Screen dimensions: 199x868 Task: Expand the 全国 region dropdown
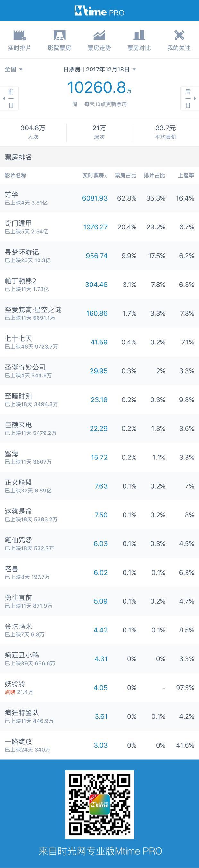(13, 69)
